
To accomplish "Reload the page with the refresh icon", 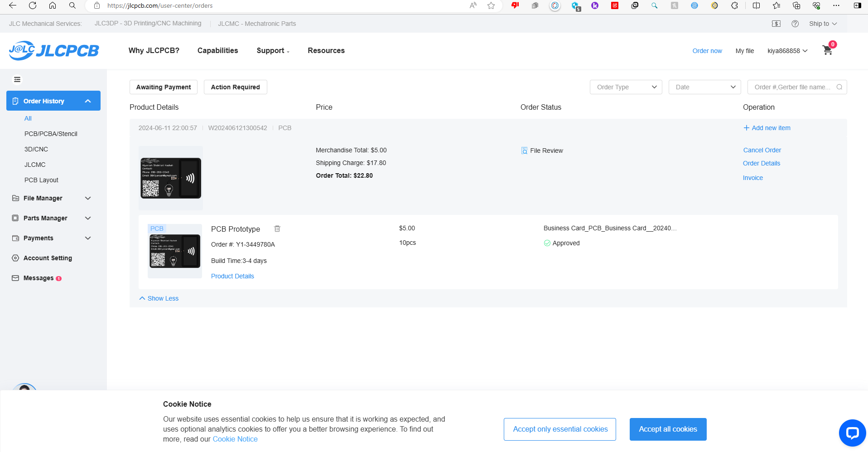I will pyautogui.click(x=33, y=5).
